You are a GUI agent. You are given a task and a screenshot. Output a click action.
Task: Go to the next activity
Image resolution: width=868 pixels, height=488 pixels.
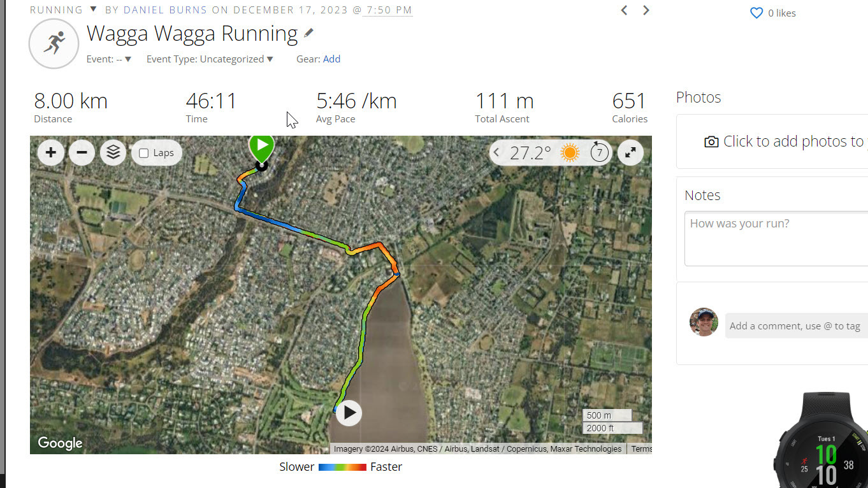click(646, 10)
